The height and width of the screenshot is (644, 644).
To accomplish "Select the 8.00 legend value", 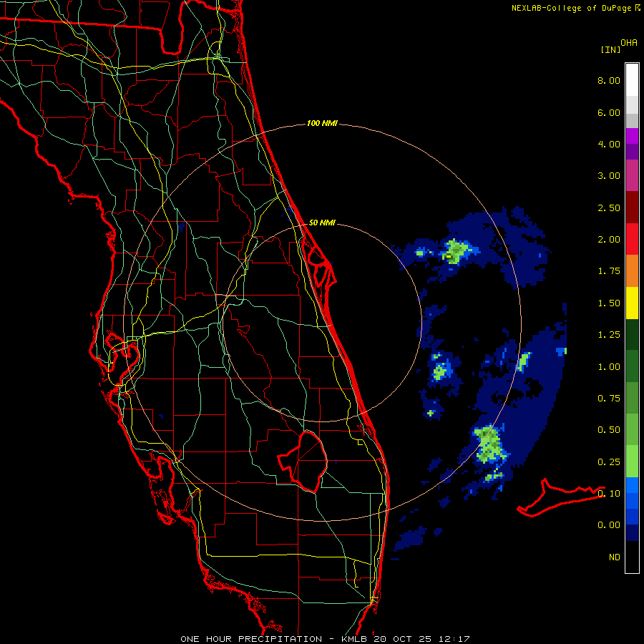I will click(609, 80).
